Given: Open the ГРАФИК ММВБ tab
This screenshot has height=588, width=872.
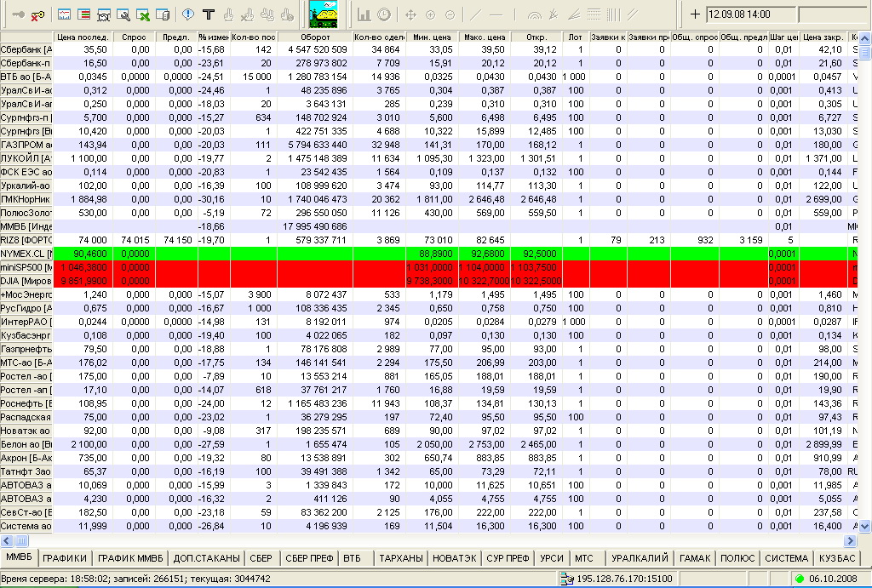Looking at the screenshot, I should pos(130,558).
